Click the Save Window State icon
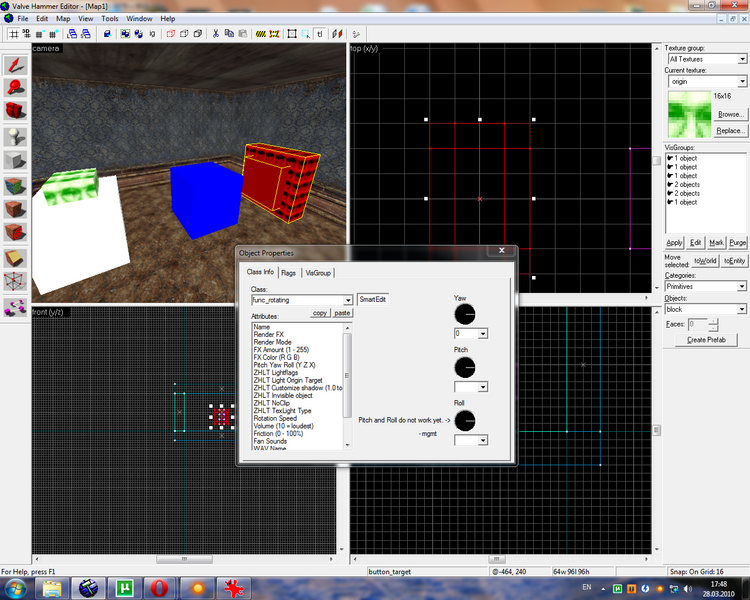Screen dimensions: 750x600 pyautogui.click(x=86, y=34)
